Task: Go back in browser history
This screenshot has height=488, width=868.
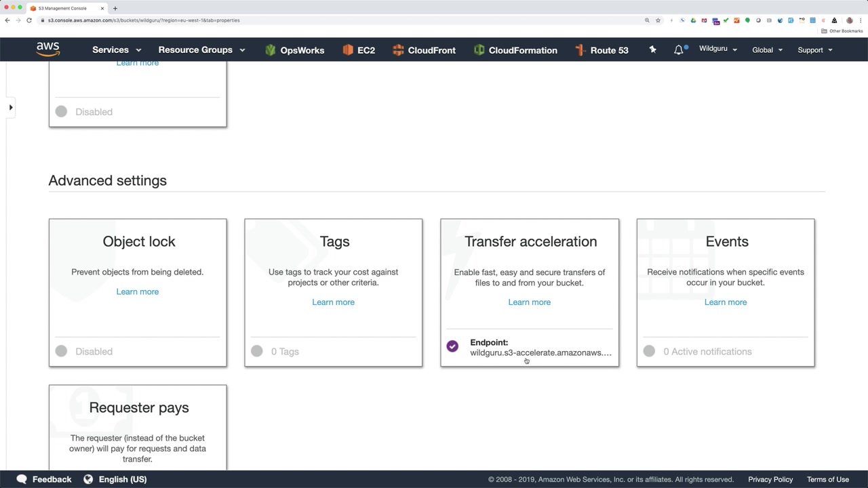Action: (x=7, y=20)
